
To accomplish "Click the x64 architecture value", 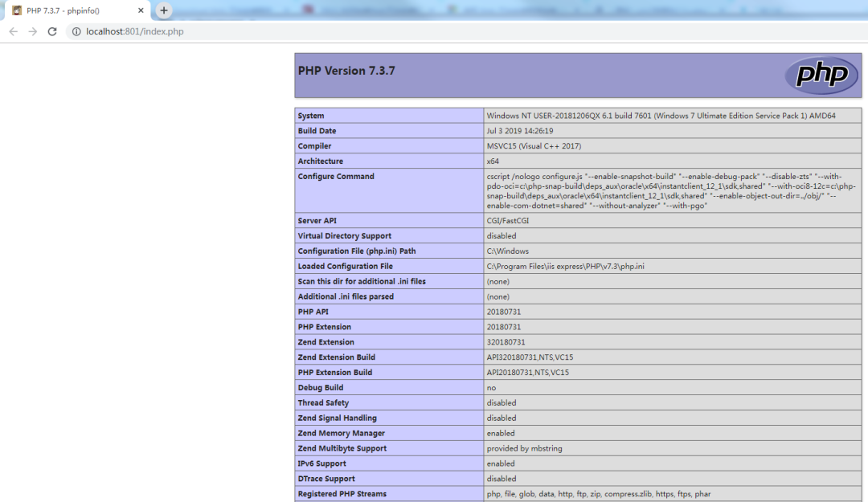I will click(493, 161).
